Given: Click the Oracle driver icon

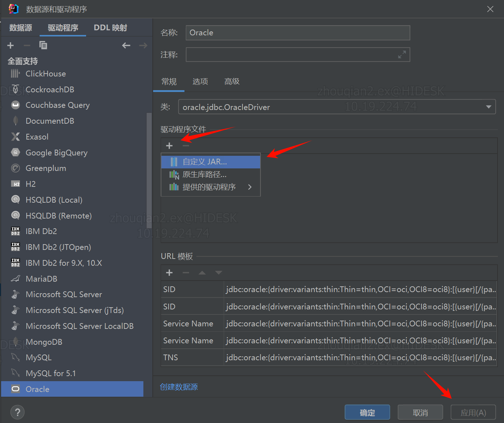Looking at the screenshot, I should 15,389.
